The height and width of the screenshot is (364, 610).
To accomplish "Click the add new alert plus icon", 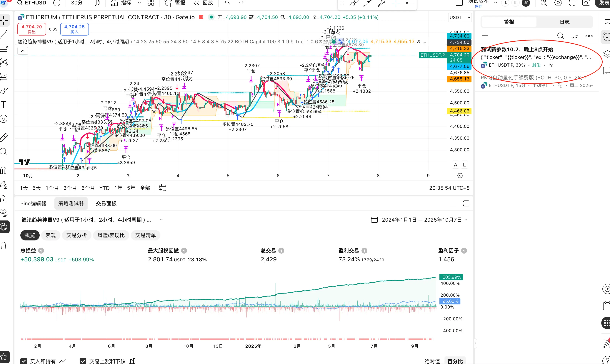I will point(485,36).
